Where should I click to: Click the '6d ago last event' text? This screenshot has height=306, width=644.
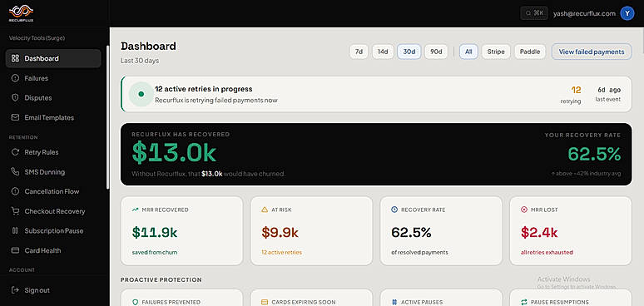click(608, 94)
